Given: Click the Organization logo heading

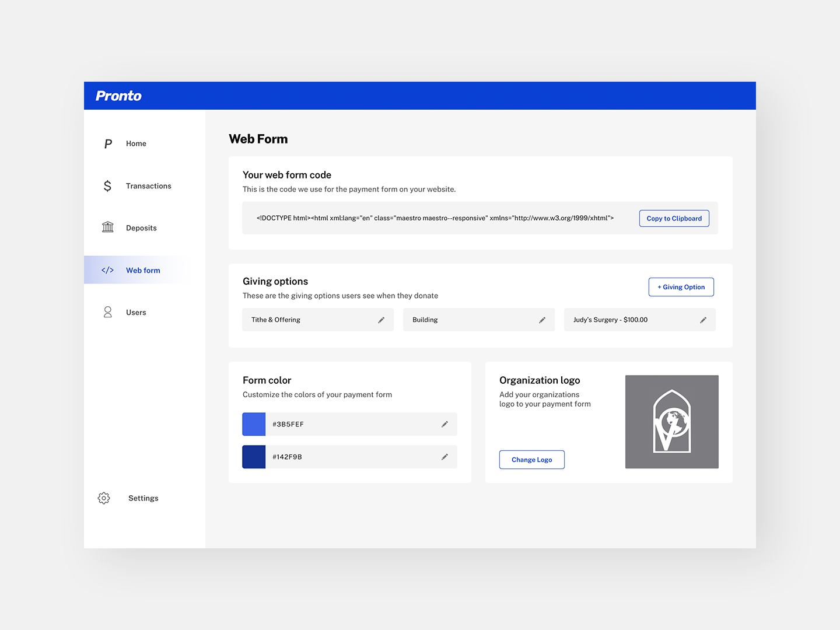Looking at the screenshot, I should [x=540, y=380].
